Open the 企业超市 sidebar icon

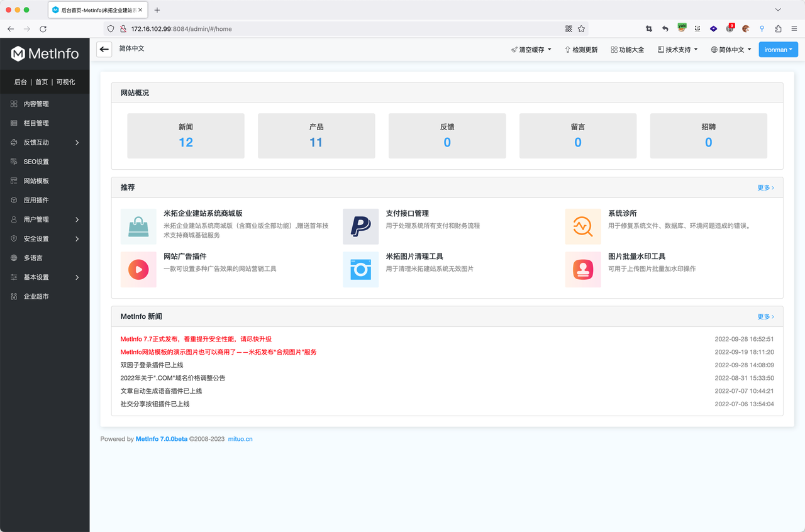(14, 296)
